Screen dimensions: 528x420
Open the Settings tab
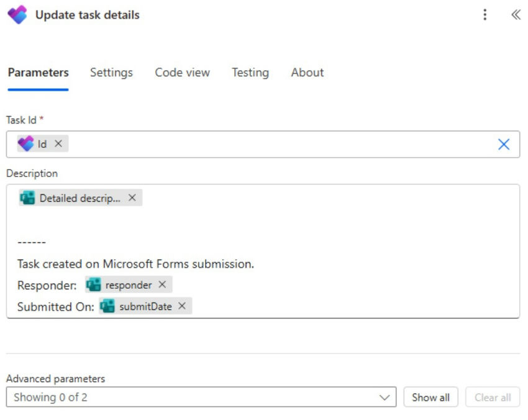(111, 73)
